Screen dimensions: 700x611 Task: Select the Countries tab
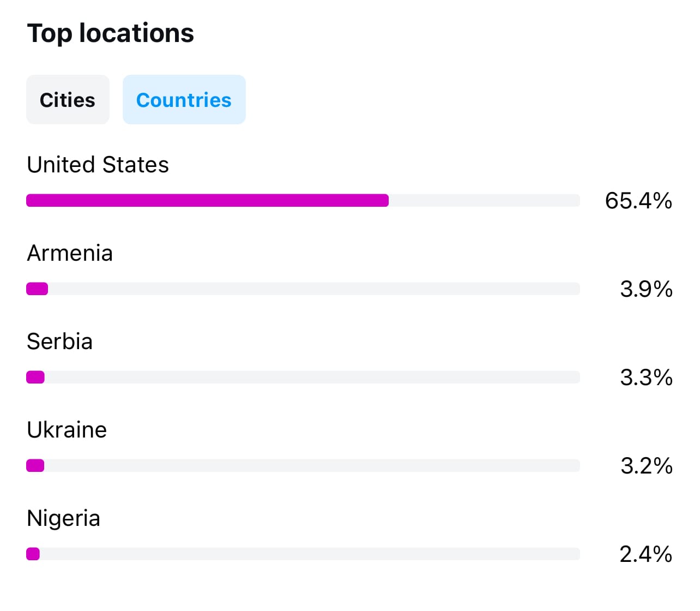click(184, 100)
